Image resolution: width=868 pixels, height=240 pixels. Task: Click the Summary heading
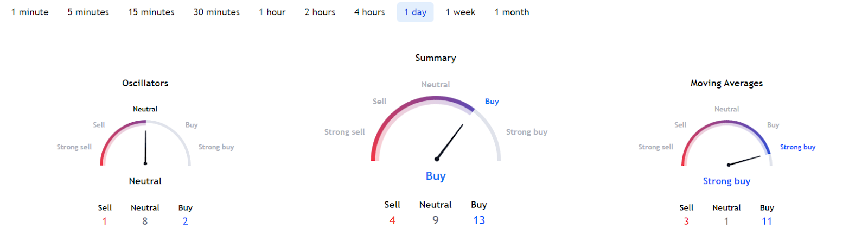point(436,58)
